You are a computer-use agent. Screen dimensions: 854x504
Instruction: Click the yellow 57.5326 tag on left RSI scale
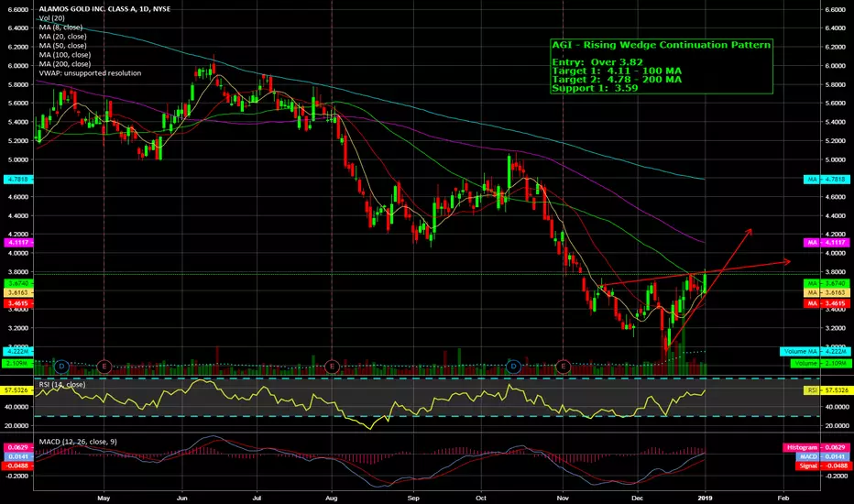pyautogui.click(x=18, y=390)
